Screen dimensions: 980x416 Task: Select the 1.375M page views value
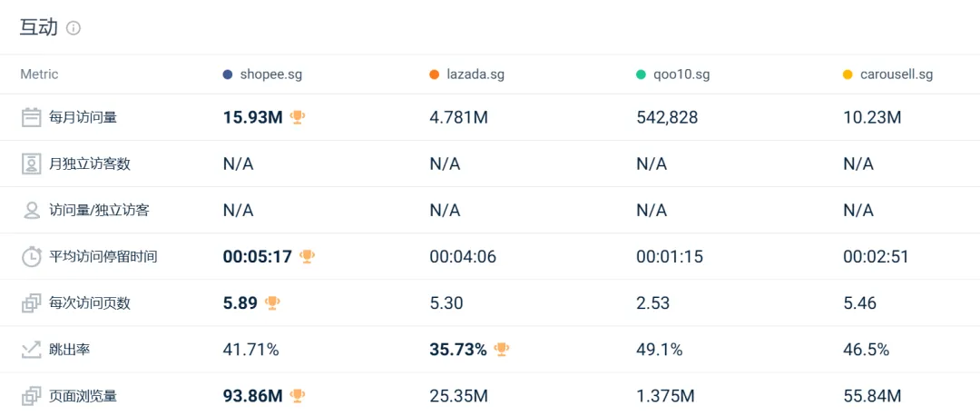point(666,395)
